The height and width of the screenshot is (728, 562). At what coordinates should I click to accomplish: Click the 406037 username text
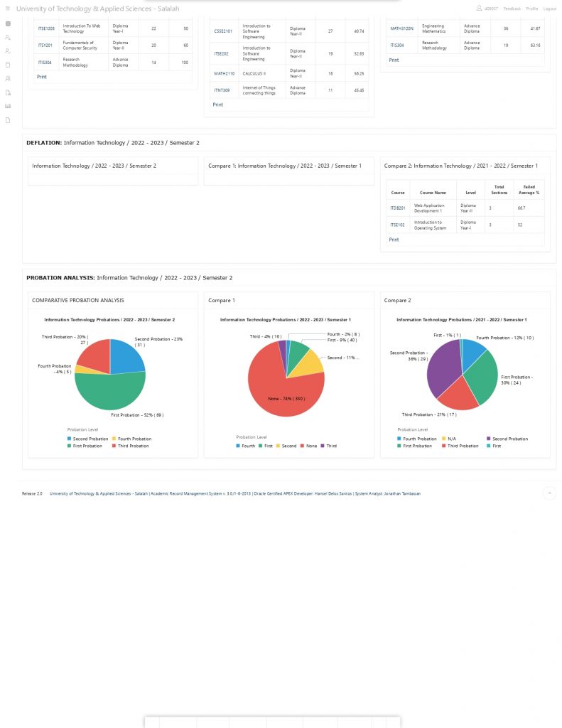[491, 9]
